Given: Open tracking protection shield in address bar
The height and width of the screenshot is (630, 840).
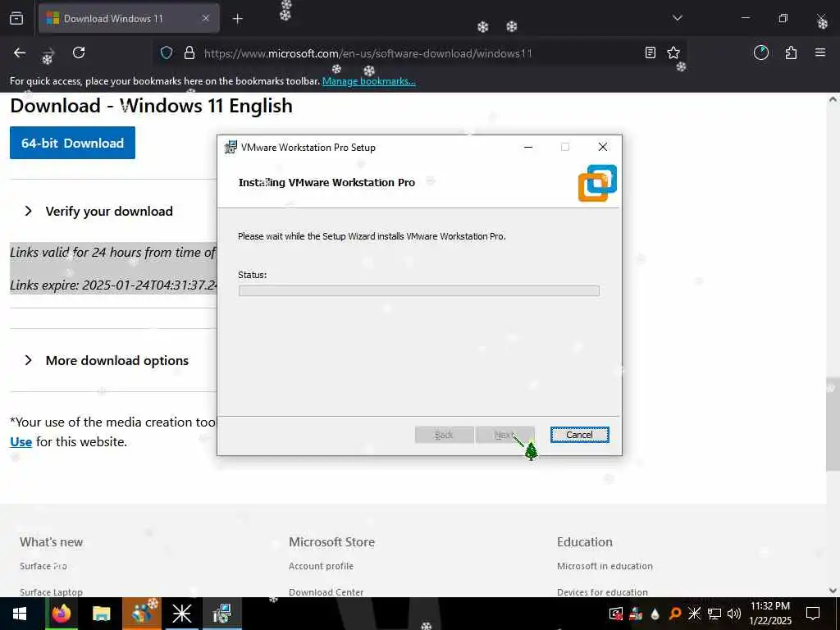Looking at the screenshot, I should pos(167,53).
